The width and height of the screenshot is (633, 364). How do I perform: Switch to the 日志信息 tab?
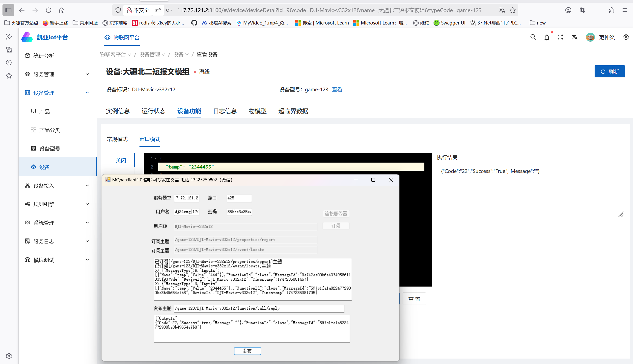(225, 111)
